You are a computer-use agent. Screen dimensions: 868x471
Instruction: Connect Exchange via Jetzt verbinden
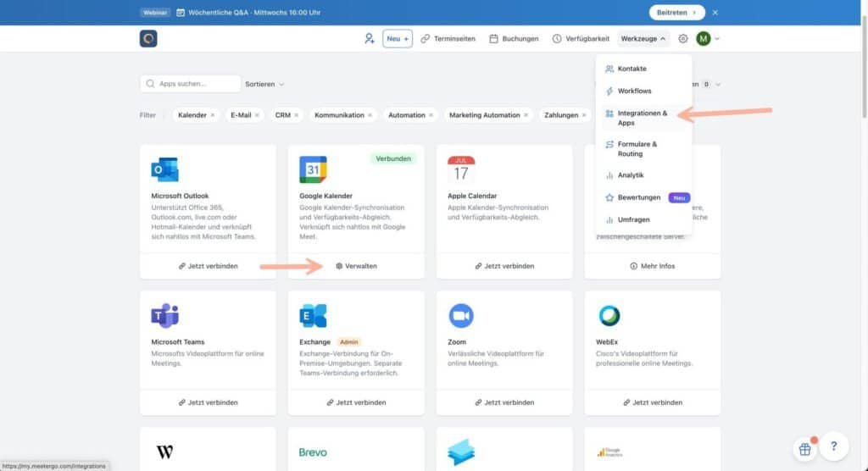tap(356, 402)
